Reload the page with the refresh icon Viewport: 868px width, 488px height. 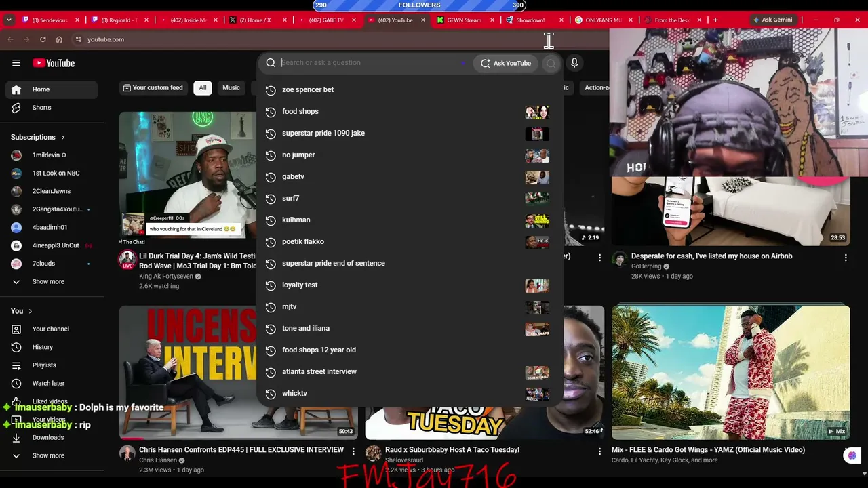[43, 39]
